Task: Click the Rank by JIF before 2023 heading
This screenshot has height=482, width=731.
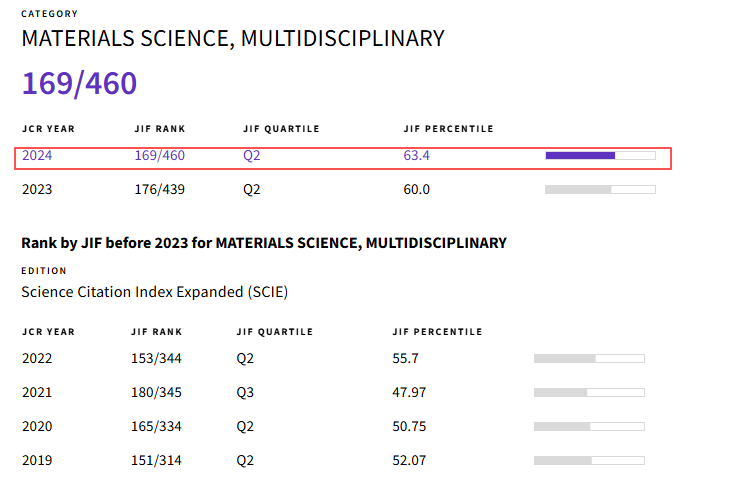Action: coord(264,243)
